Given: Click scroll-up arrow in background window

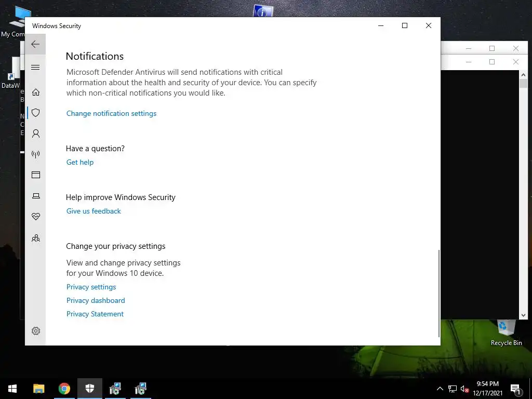Looking at the screenshot, I should click(x=523, y=75).
